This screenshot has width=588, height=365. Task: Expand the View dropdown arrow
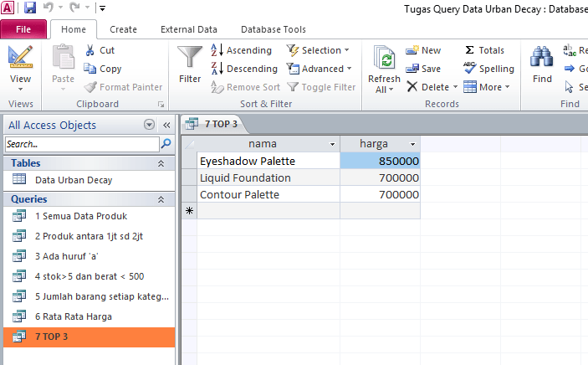tap(21, 90)
